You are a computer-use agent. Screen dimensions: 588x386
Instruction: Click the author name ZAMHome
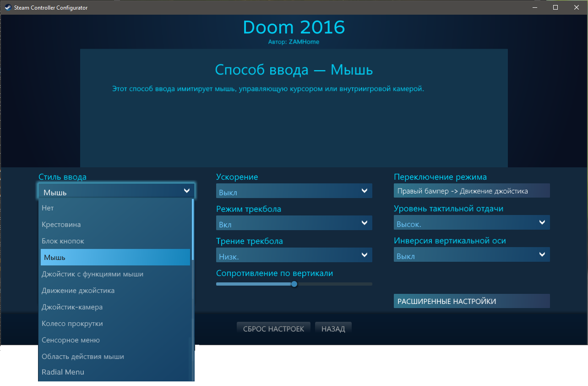pyautogui.click(x=304, y=42)
